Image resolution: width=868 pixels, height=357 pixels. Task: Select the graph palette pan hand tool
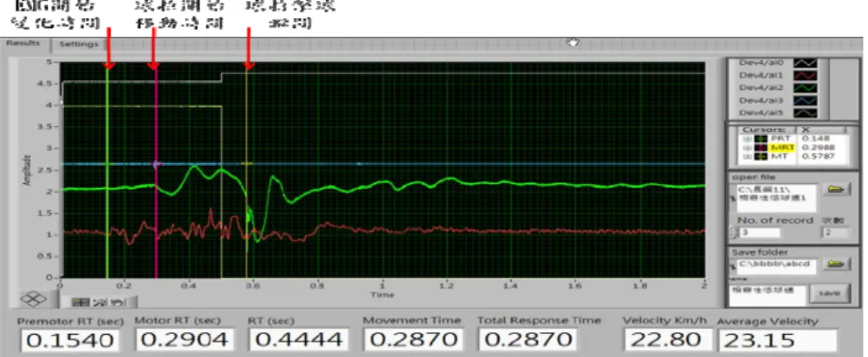coord(117,303)
